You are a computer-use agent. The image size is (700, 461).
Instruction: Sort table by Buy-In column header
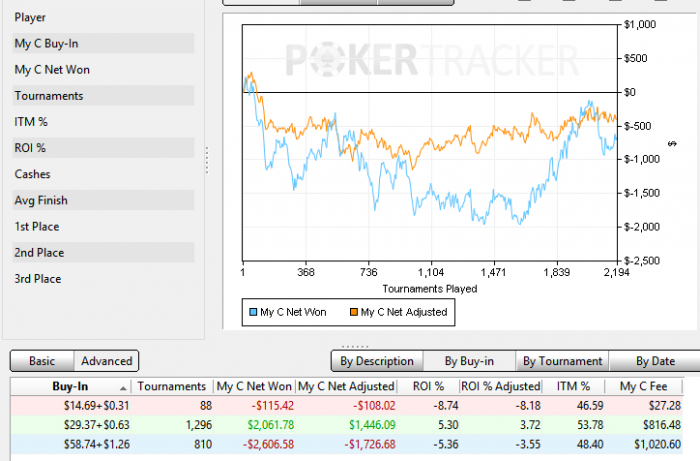71,386
